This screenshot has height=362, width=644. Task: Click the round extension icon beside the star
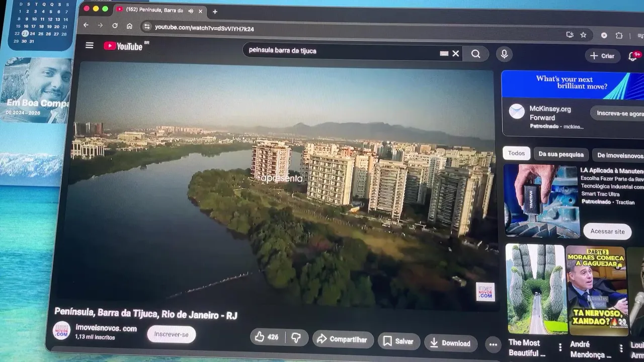(604, 35)
